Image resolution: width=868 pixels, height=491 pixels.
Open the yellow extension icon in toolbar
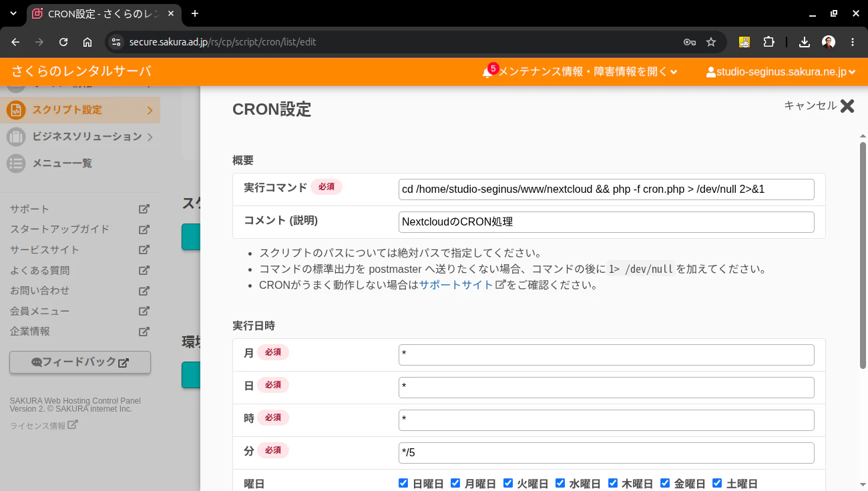coord(744,42)
